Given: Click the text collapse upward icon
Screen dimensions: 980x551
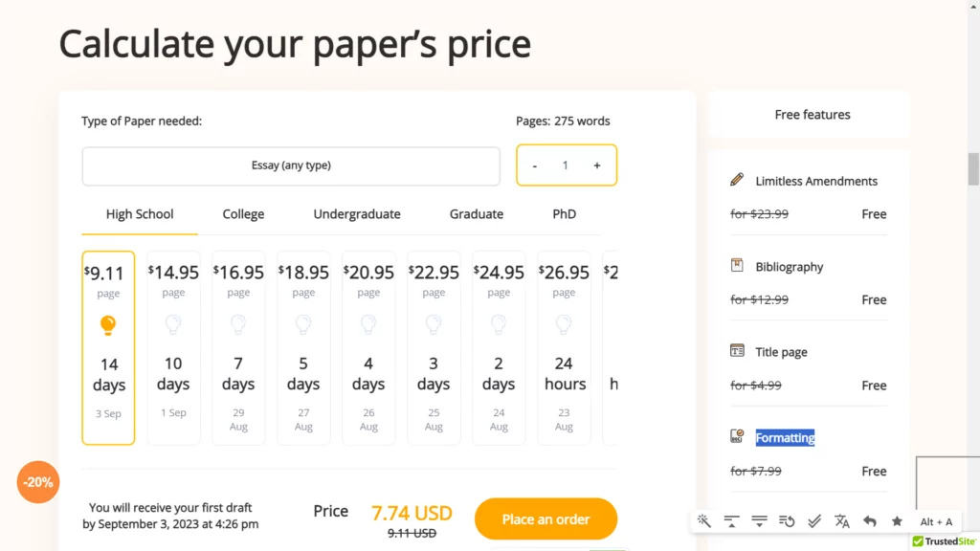Looking at the screenshot, I should click(x=731, y=521).
